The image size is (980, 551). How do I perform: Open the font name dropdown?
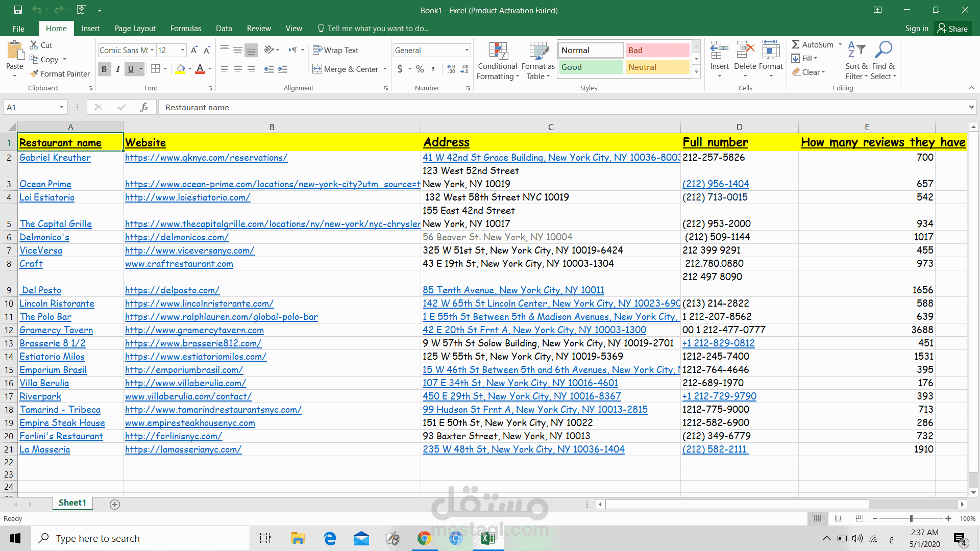pyautogui.click(x=152, y=50)
